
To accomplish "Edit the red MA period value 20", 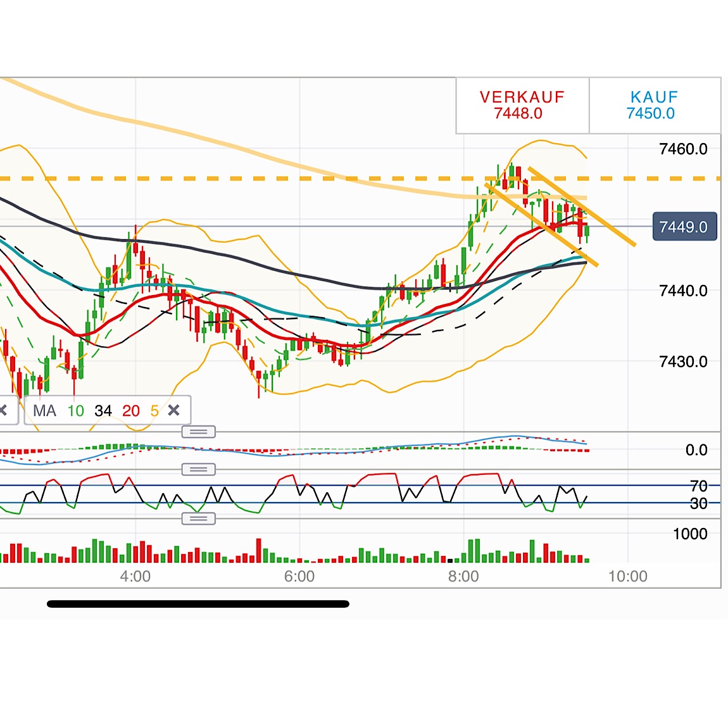I will tap(132, 411).
